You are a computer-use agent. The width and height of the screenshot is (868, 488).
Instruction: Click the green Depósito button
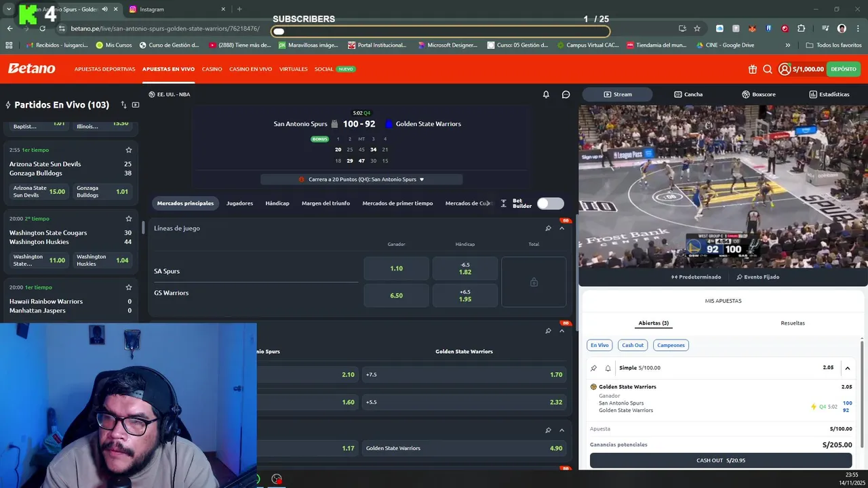pyautogui.click(x=844, y=69)
